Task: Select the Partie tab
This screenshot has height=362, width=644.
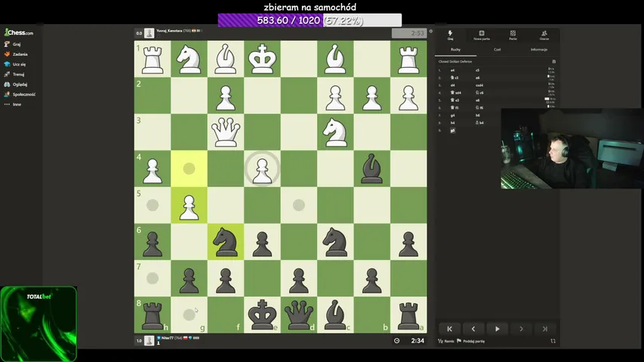Action: point(513,35)
